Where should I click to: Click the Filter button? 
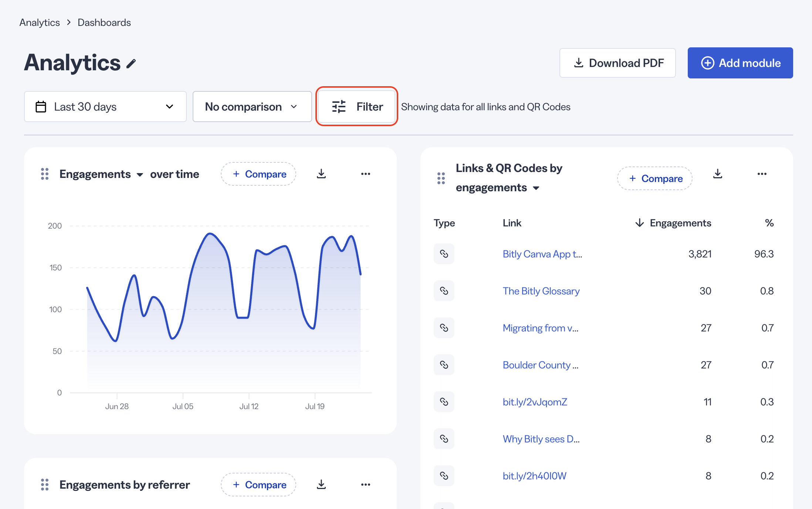coord(357,107)
